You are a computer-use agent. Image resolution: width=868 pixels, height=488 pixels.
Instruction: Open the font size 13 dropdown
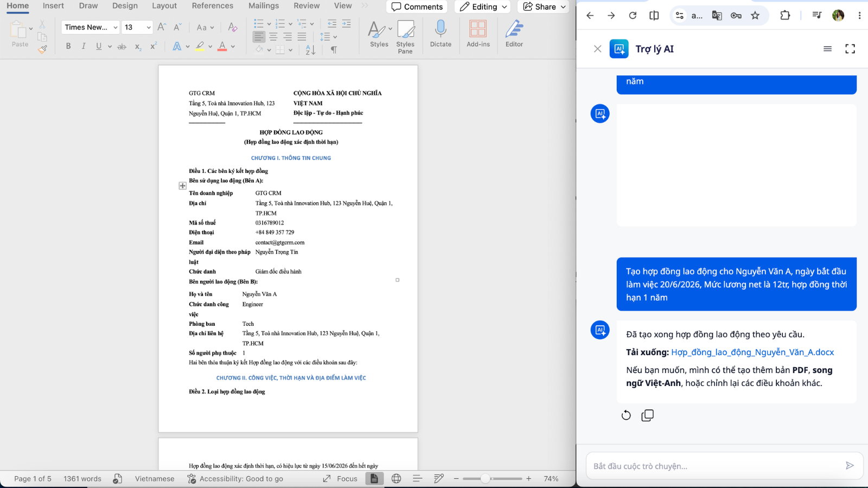click(x=149, y=27)
